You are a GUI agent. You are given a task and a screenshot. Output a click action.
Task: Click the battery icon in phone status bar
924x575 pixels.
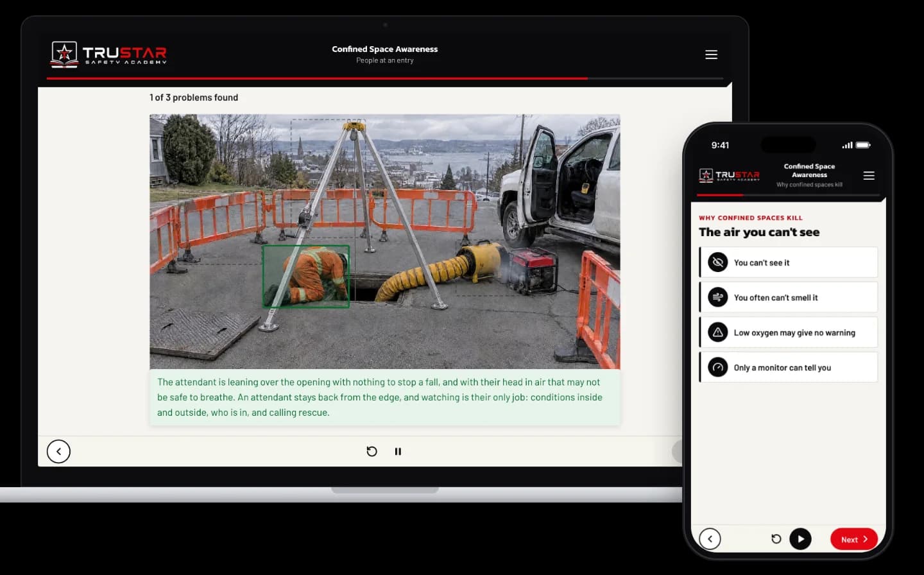(x=863, y=145)
